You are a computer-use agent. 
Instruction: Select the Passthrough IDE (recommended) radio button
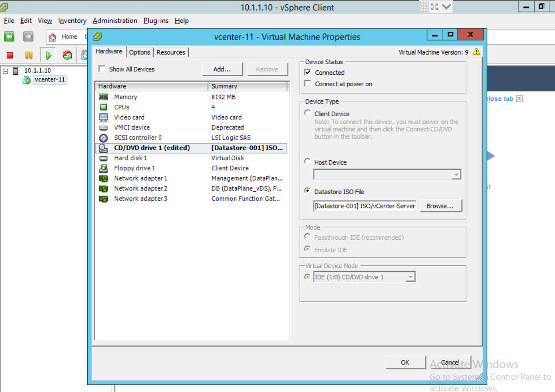[x=307, y=237]
